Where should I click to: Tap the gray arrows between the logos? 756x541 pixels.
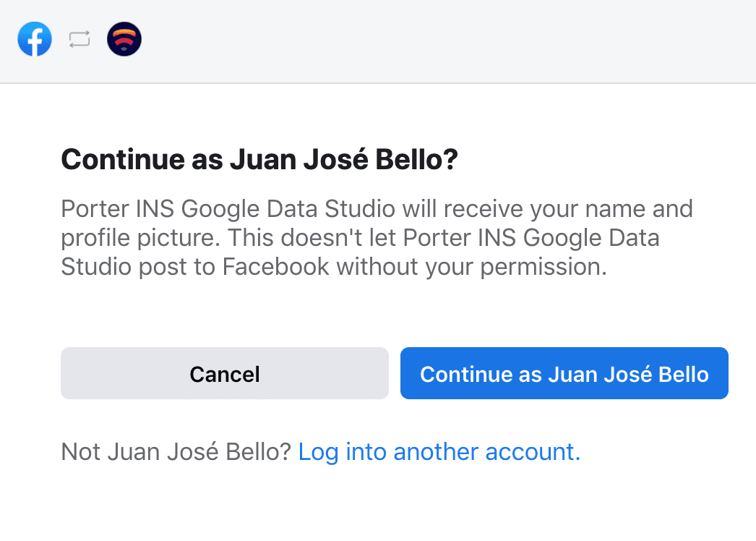click(80, 39)
